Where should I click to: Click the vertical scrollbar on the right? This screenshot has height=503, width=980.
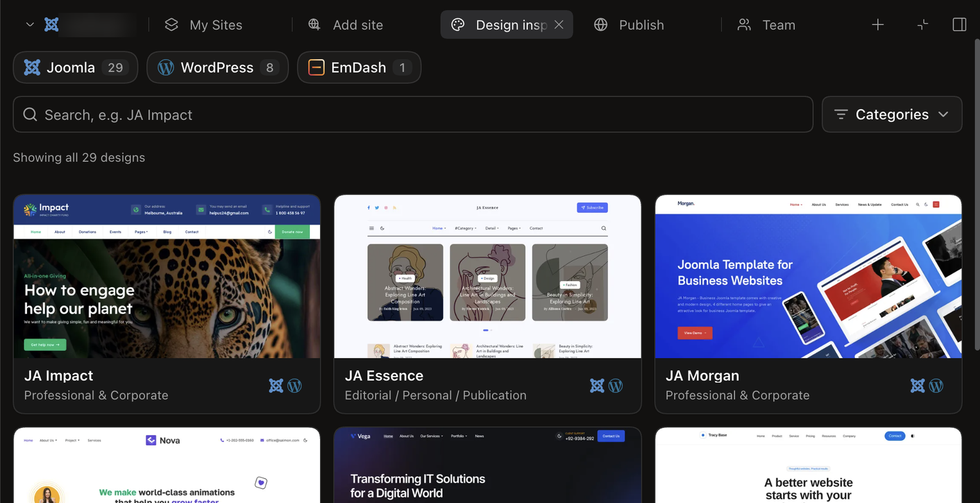point(977,194)
